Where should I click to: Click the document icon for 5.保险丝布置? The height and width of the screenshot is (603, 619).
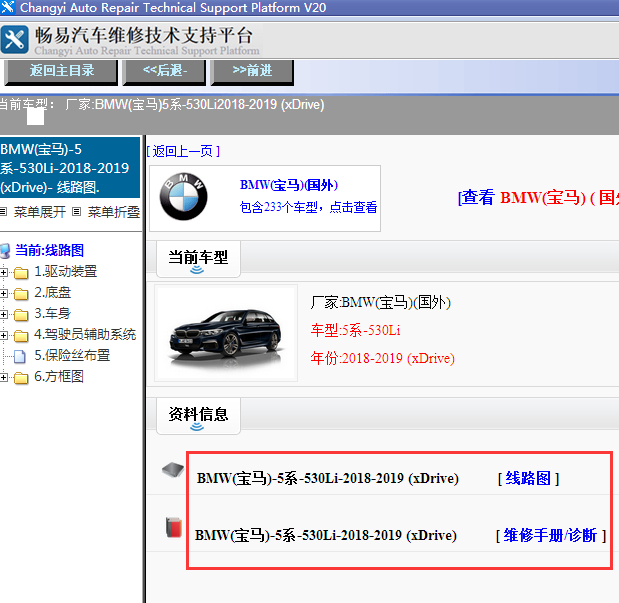(20, 356)
